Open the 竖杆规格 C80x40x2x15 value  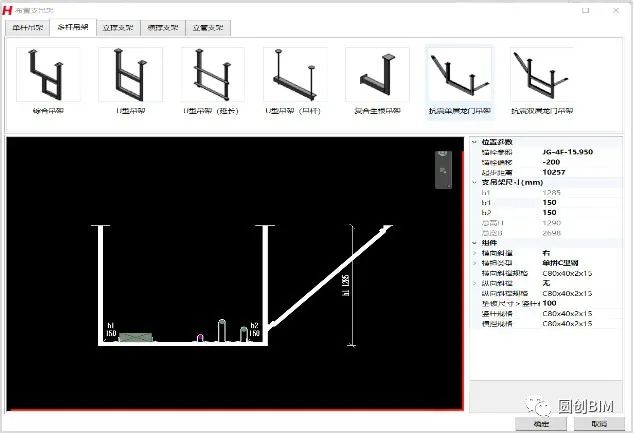point(567,313)
